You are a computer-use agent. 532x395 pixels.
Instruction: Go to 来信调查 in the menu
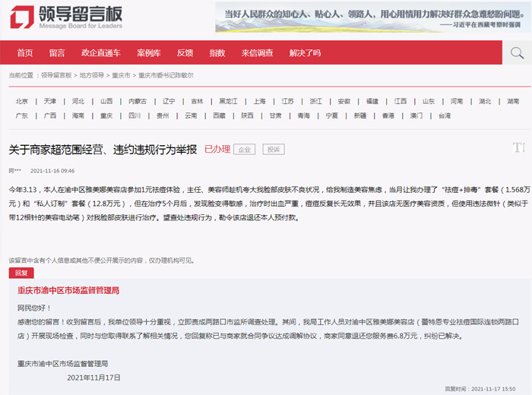[x=257, y=52]
